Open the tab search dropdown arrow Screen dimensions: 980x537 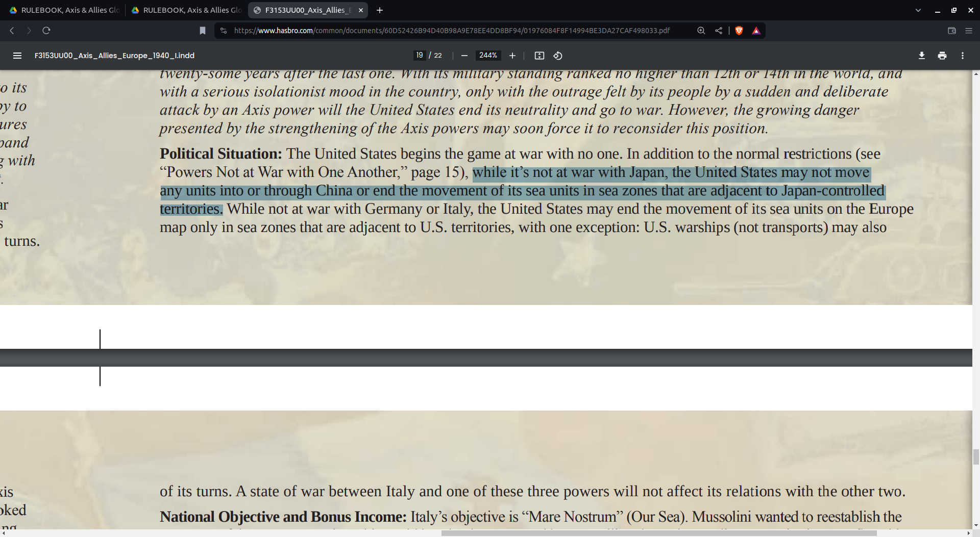918,10
